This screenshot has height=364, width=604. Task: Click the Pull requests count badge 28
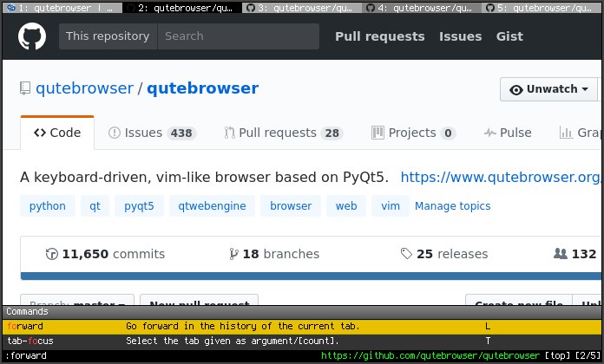(332, 133)
